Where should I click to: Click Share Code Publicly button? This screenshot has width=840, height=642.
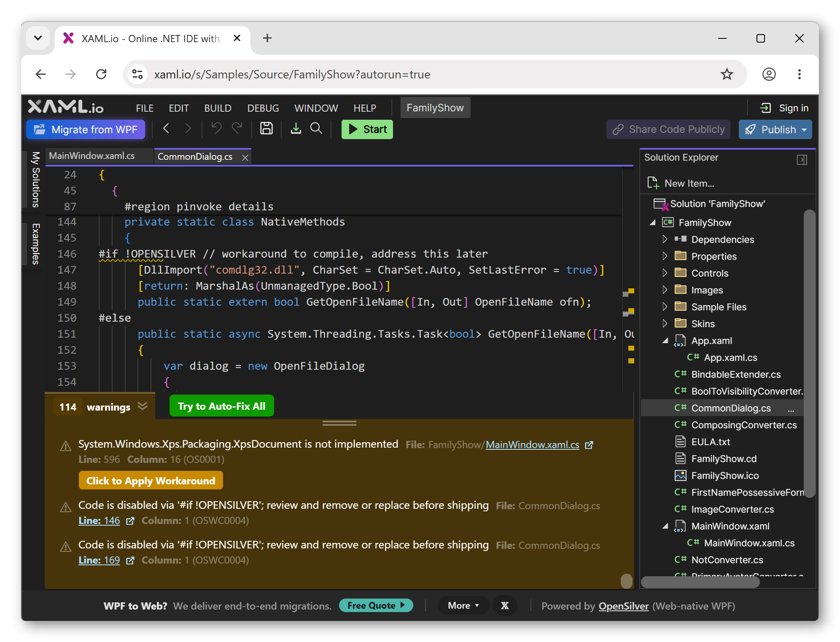tap(668, 129)
